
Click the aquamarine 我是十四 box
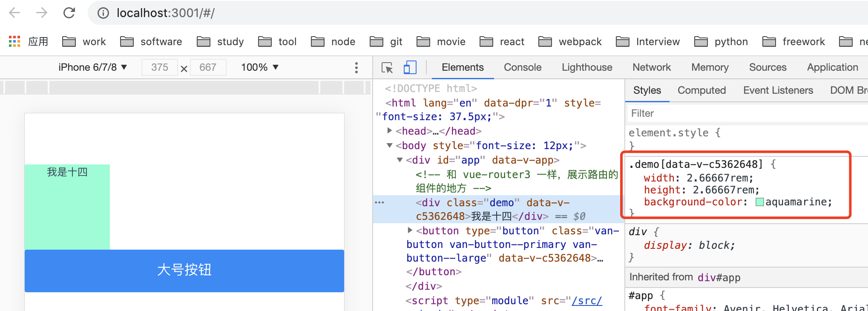67,207
